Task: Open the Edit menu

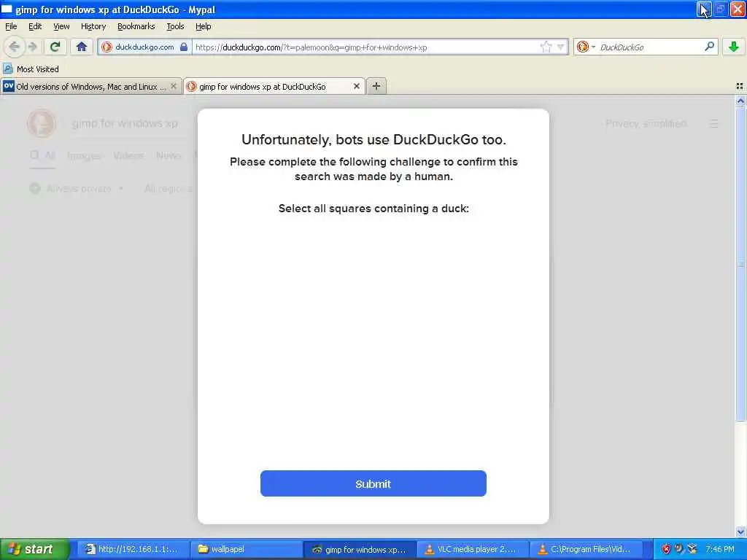Action: click(35, 26)
